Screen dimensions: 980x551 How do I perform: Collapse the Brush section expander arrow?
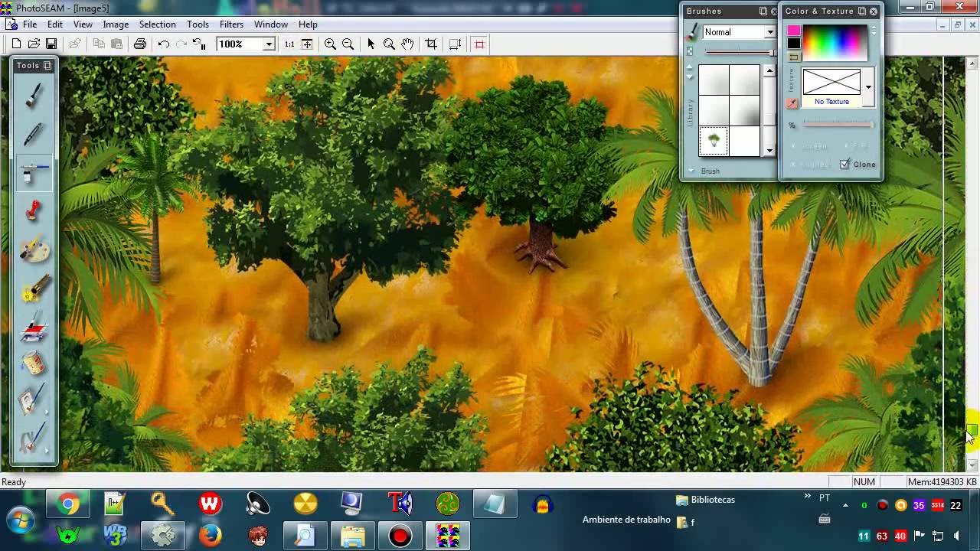point(691,171)
